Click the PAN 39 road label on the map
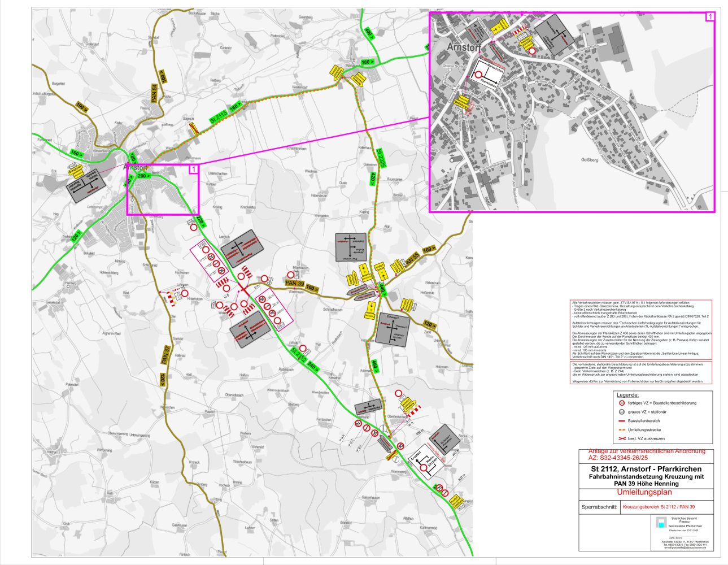 295,282
